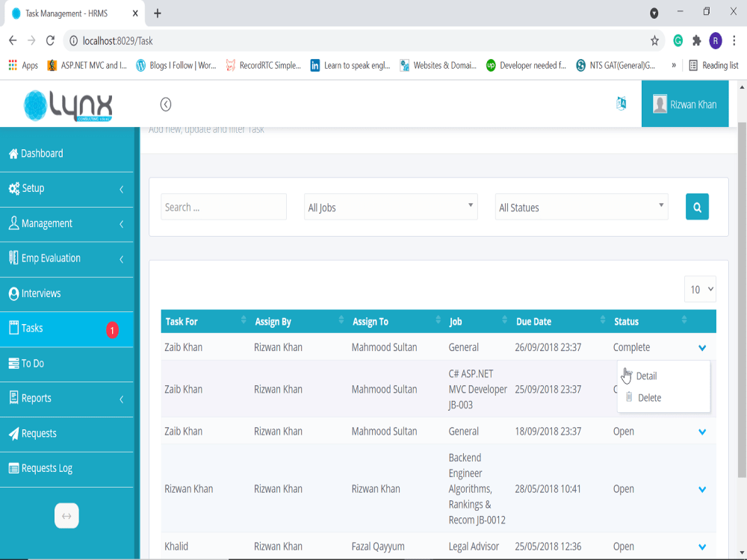Open the Reading list
Screen dimensions: 747x560
click(x=713, y=65)
